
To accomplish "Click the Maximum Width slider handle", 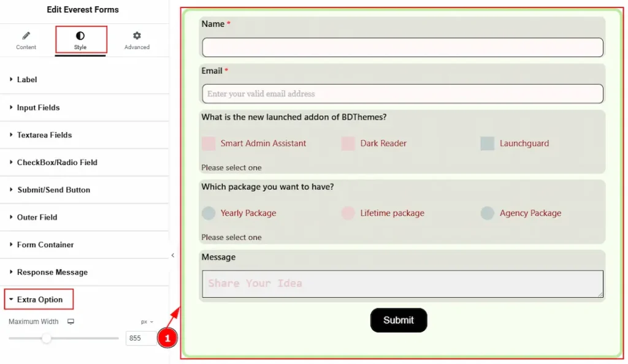I will [47, 338].
